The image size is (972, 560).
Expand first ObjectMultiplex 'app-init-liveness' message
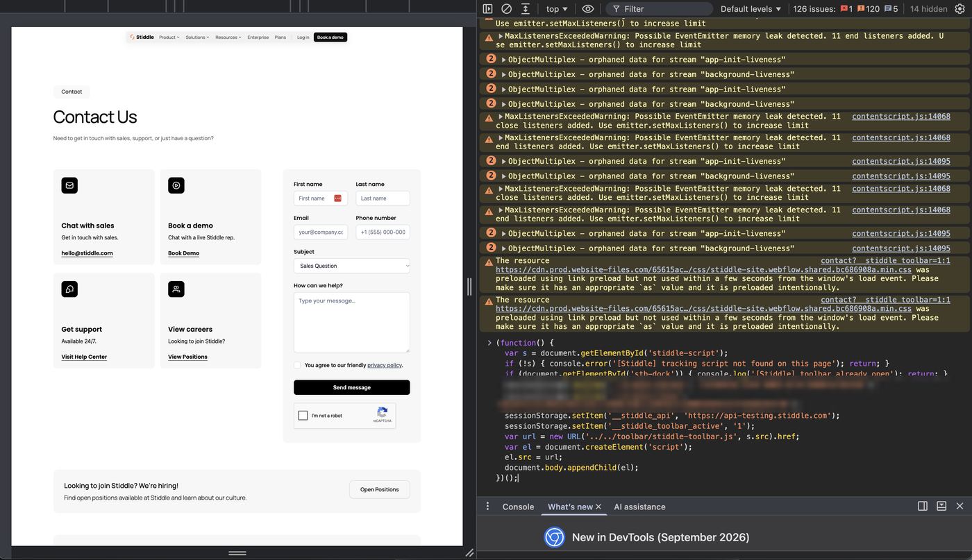point(504,60)
